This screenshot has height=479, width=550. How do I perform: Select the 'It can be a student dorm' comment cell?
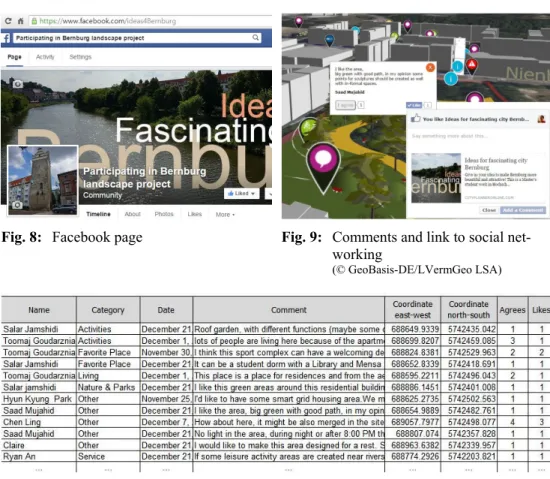click(x=289, y=364)
